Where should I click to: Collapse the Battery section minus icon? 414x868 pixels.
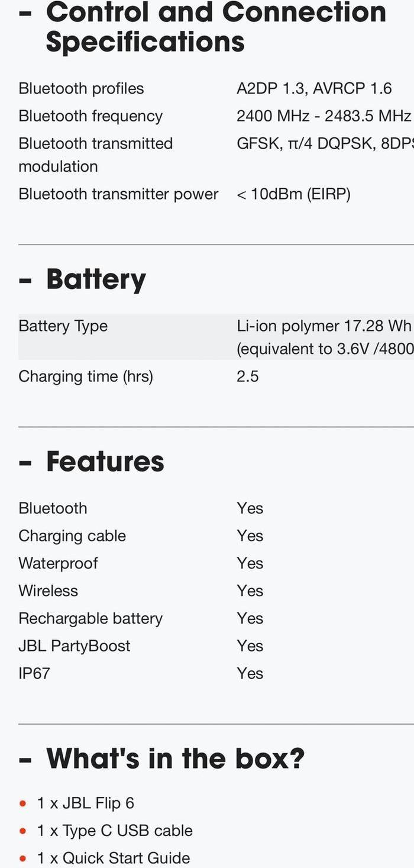[x=25, y=281]
